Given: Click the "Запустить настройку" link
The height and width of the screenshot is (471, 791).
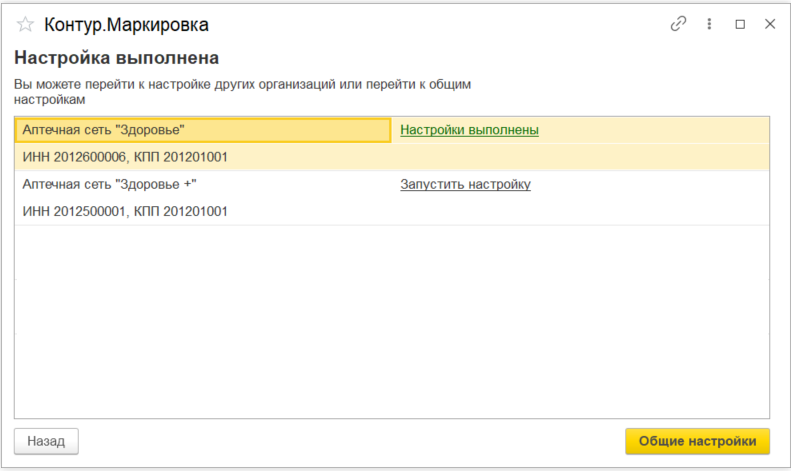Looking at the screenshot, I should (x=465, y=185).
